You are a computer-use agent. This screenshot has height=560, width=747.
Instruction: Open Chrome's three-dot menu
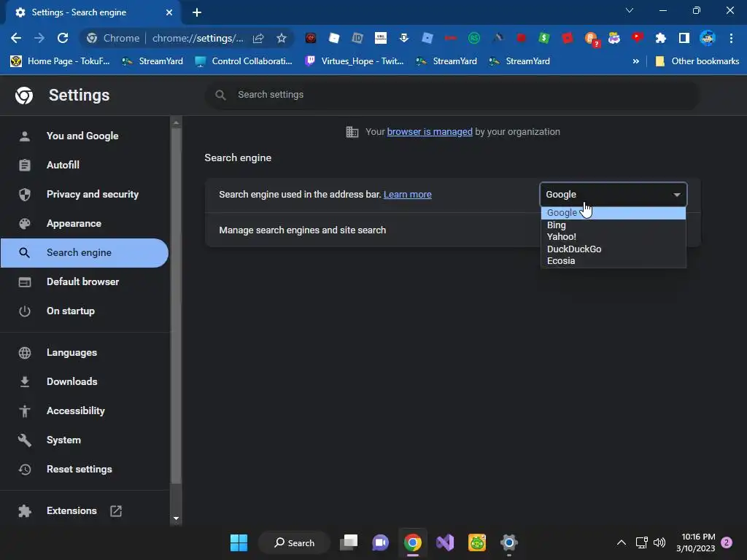coord(731,38)
